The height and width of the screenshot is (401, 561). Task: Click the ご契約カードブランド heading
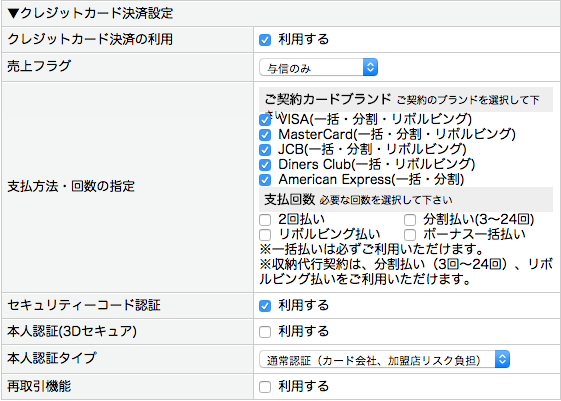coord(328,99)
